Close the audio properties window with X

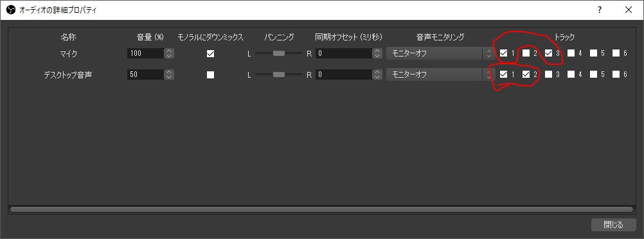(629, 10)
